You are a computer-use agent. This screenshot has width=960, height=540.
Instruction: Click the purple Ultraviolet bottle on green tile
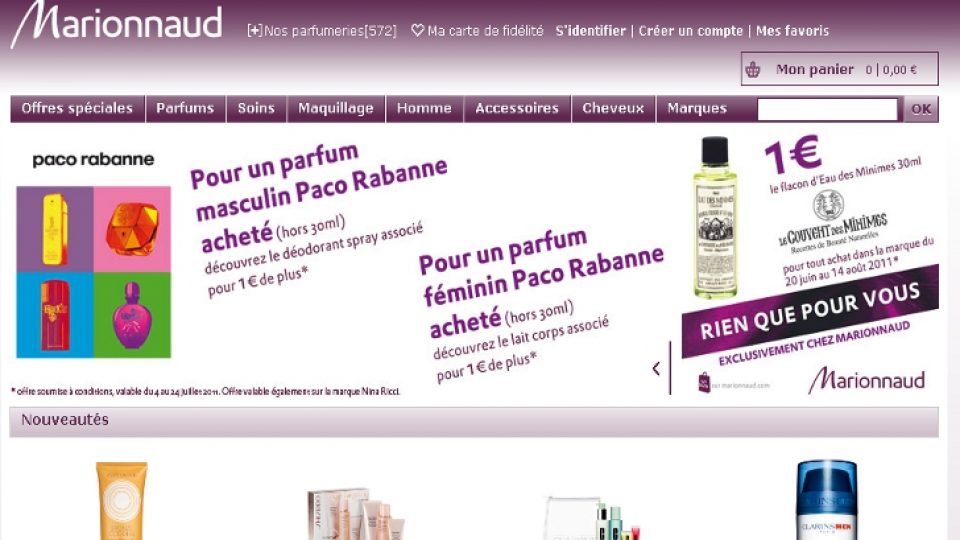(x=132, y=315)
